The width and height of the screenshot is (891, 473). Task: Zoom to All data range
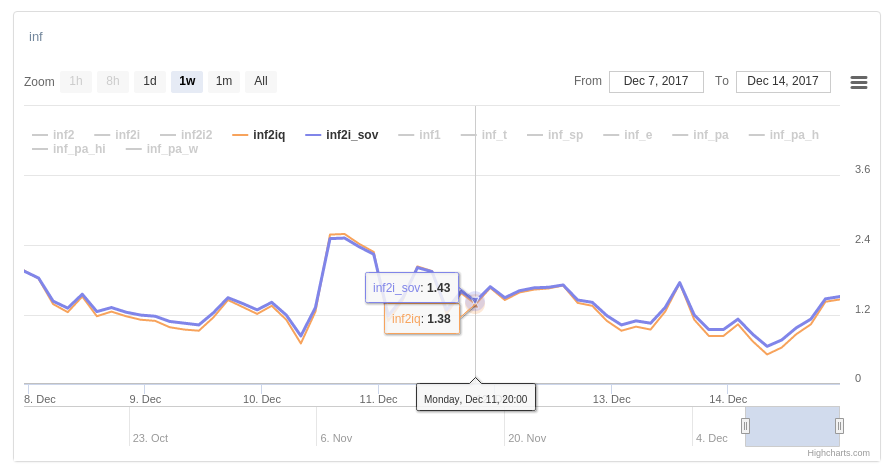261,82
